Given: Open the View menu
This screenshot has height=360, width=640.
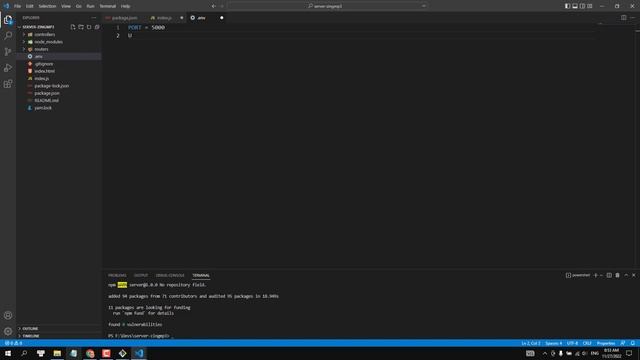Looking at the screenshot, I should tap(66, 6).
